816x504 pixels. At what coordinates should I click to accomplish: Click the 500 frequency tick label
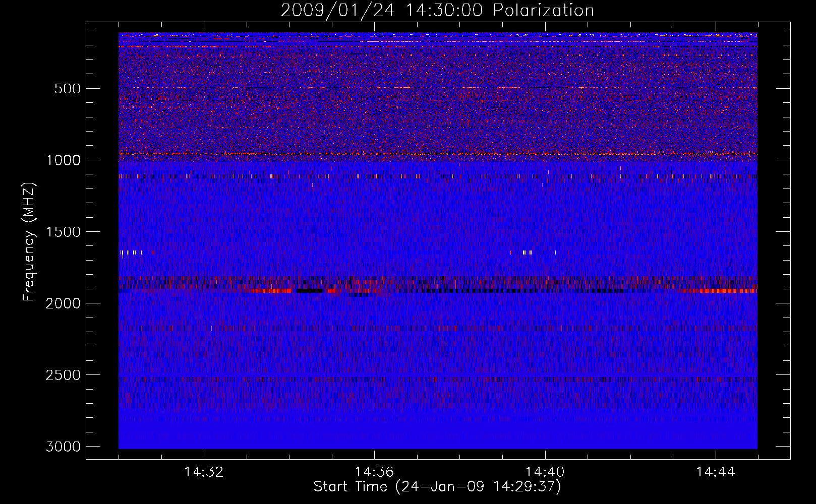click(67, 89)
